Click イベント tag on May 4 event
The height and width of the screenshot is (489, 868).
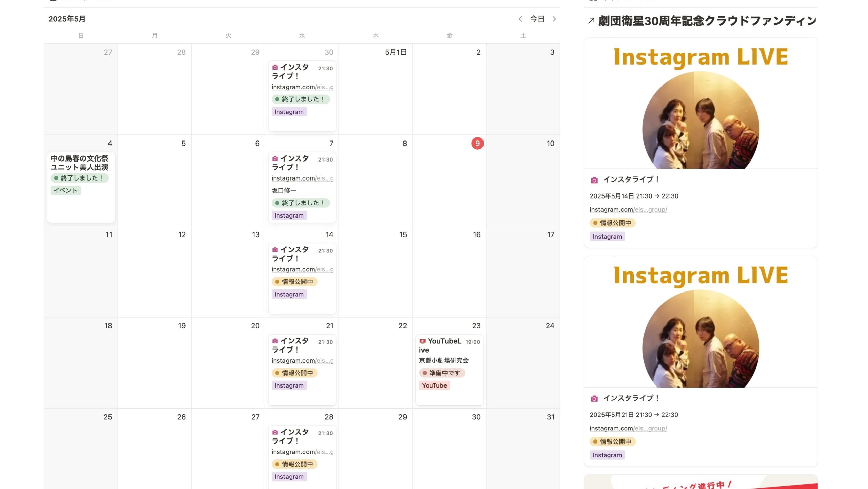point(65,190)
